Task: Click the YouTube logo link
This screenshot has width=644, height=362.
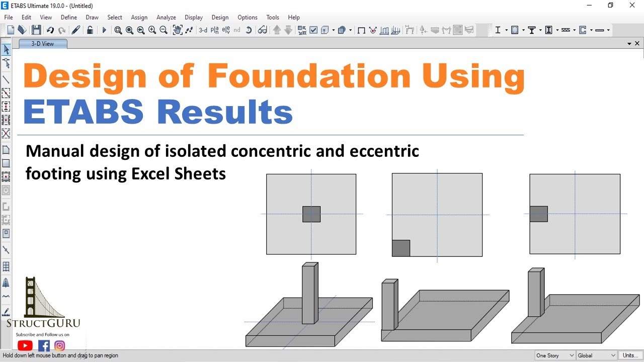Action: point(25,346)
